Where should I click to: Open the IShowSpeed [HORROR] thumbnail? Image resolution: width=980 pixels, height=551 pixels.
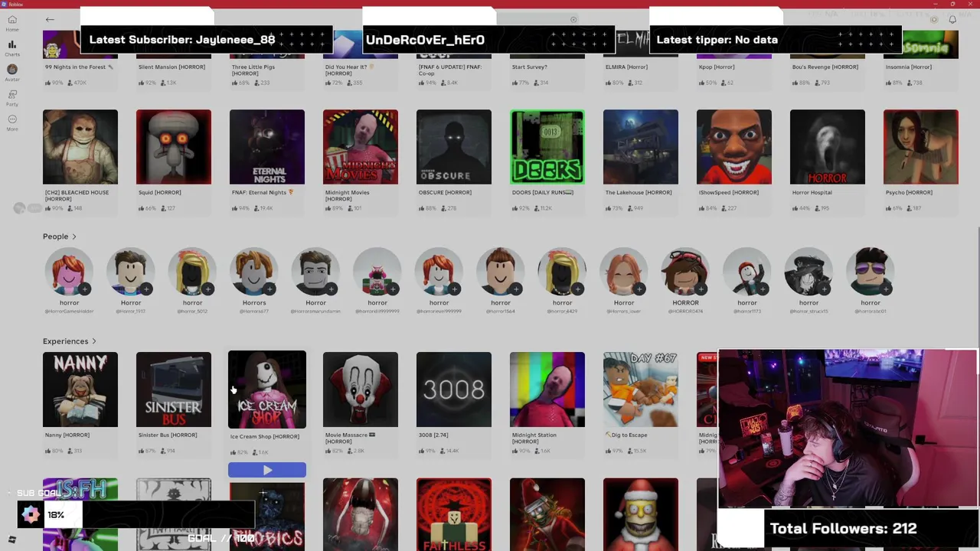[734, 147]
